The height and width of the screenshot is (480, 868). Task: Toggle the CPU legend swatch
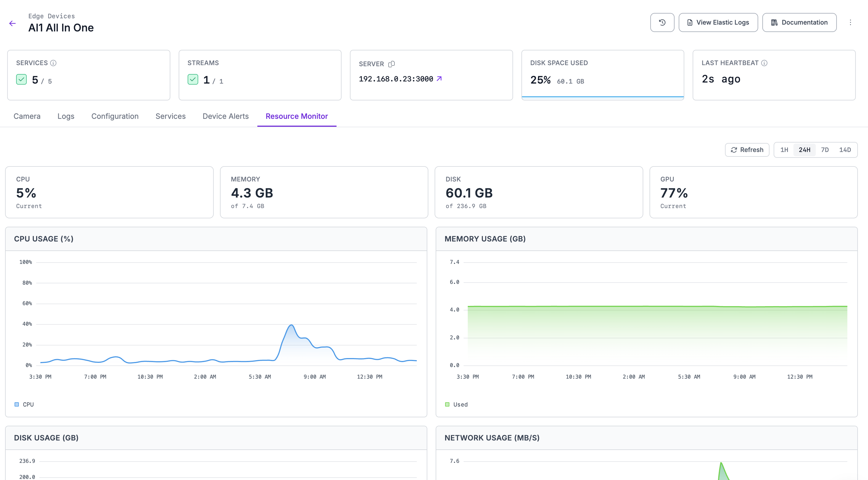click(17, 404)
